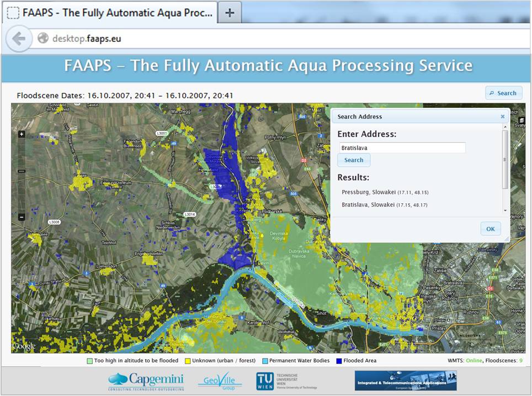Switch to the FAAPS browser tab

click(110, 13)
